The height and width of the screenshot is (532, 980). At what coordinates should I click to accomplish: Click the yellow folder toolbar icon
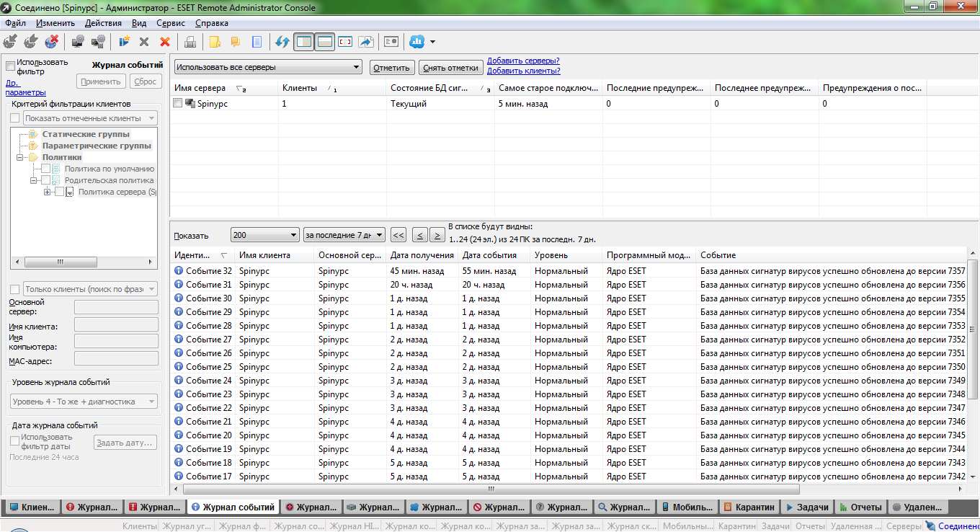[215, 42]
